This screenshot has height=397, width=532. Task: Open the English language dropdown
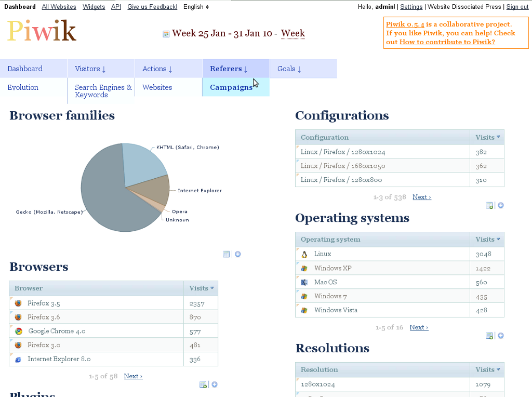[x=196, y=7]
